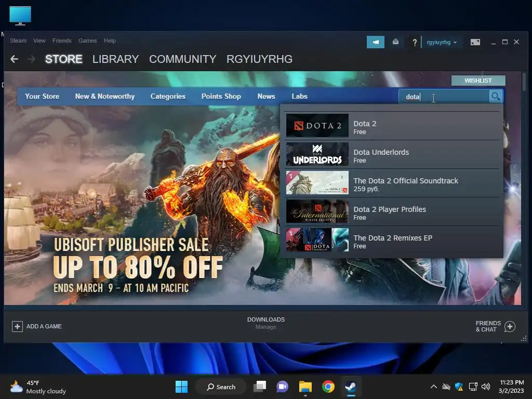The width and height of the screenshot is (532, 399).
Task: Click the Add a Game plus icon
Action: [17, 326]
